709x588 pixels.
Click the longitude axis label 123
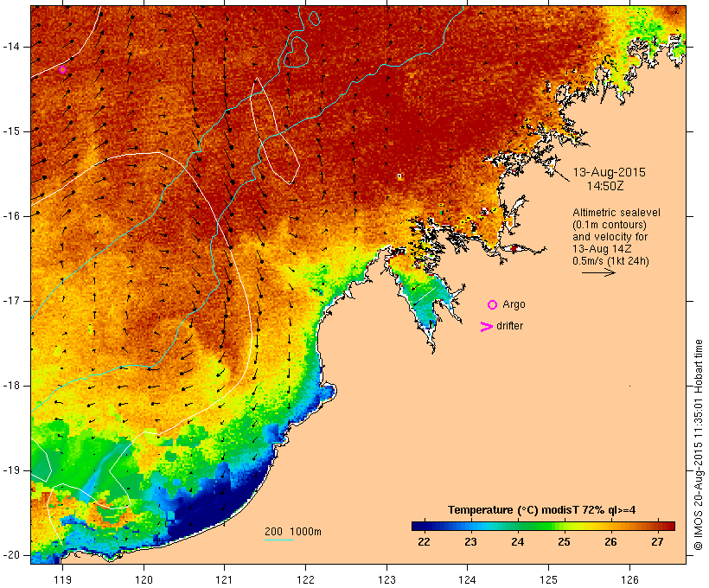pyautogui.click(x=386, y=579)
